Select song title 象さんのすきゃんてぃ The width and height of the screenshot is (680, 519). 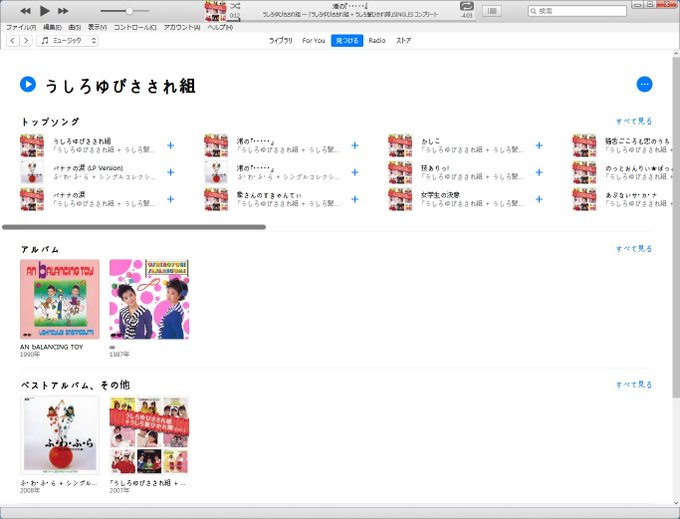[268, 195]
